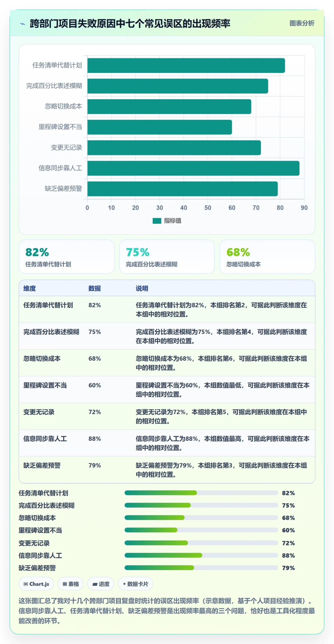
Task: Click the 指标值 legend label text
Action: [x=173, y=221]
